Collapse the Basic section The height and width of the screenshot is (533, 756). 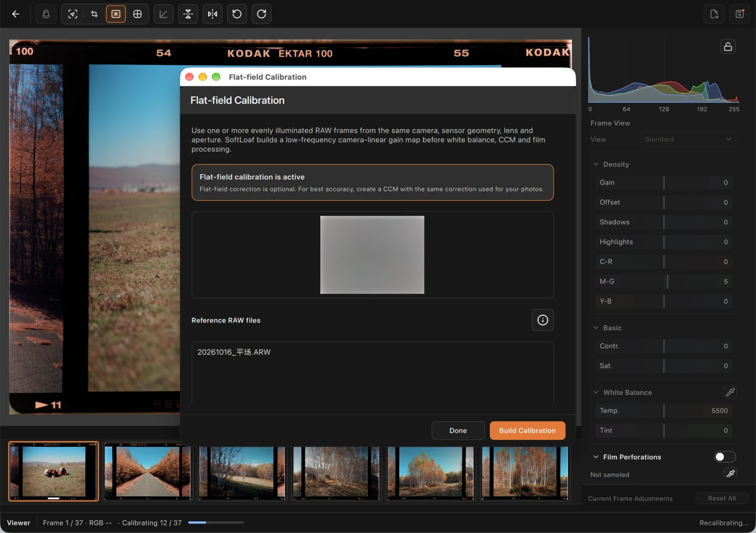click(x=596, y=328)
